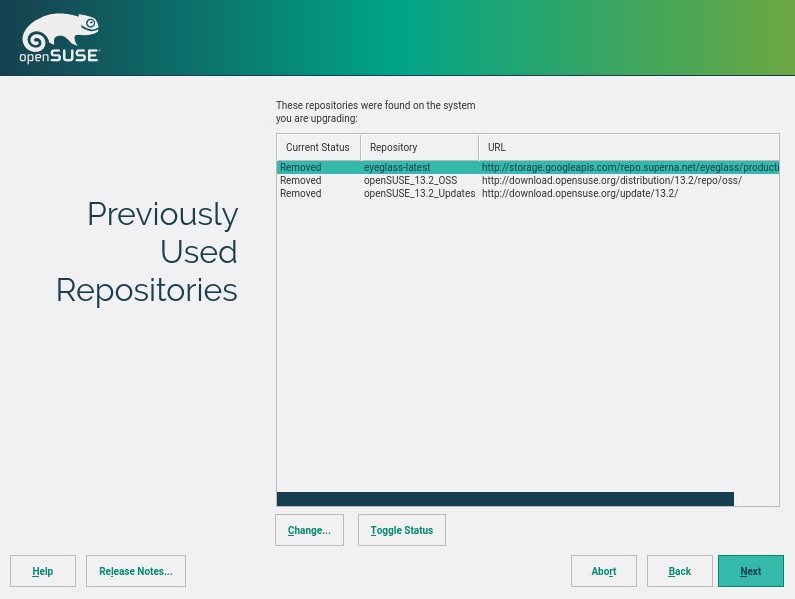The image size is (795, 599).
Task: Click Removed status of openSUSE_13.2_OSS row
Action: point(301,181)
